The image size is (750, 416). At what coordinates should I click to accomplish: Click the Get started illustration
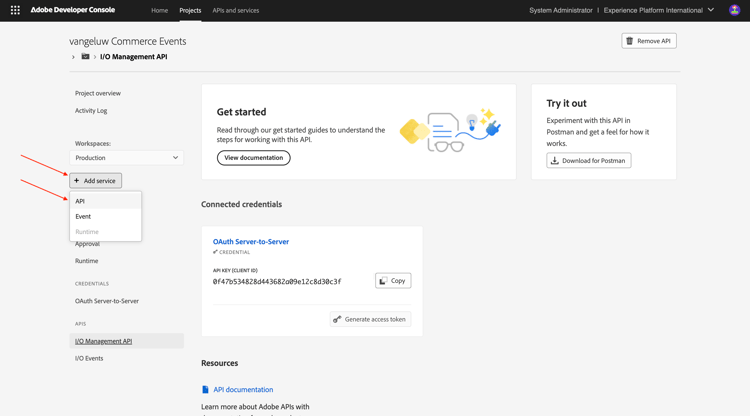coord(450,130)
